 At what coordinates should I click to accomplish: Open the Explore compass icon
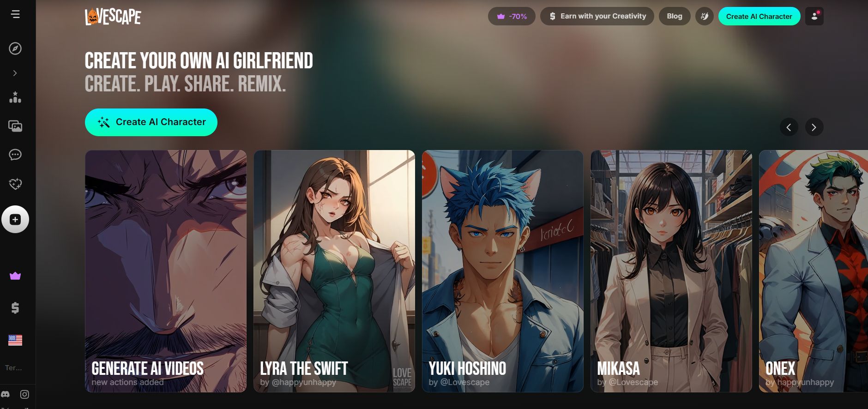pyautogui.click(x=15, y=48)
